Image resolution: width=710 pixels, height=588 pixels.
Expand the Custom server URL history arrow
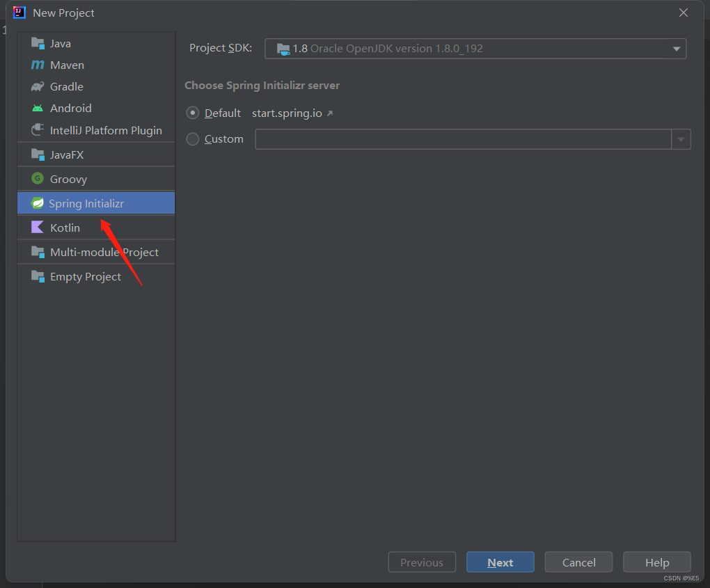(x=681, y=139)
